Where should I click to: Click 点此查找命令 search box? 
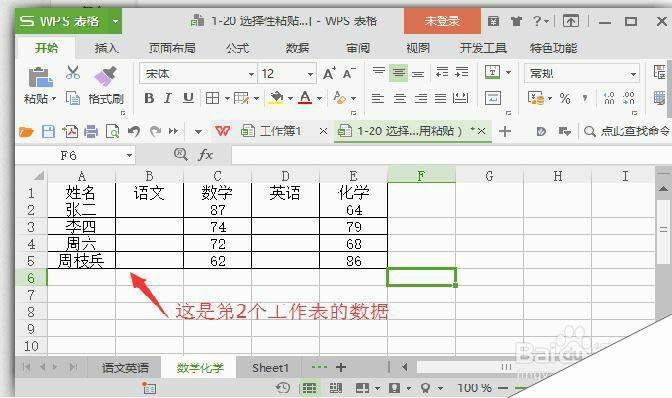tap(627, 131)
